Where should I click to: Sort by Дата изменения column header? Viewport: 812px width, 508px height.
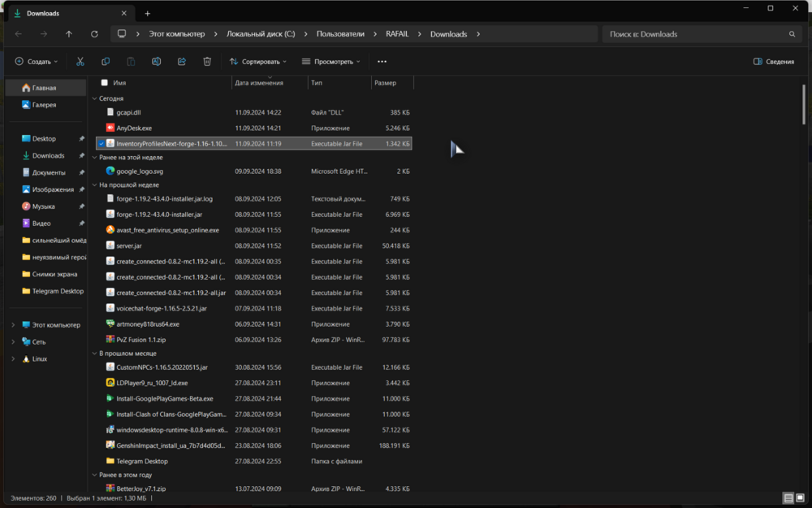point(270,83)
